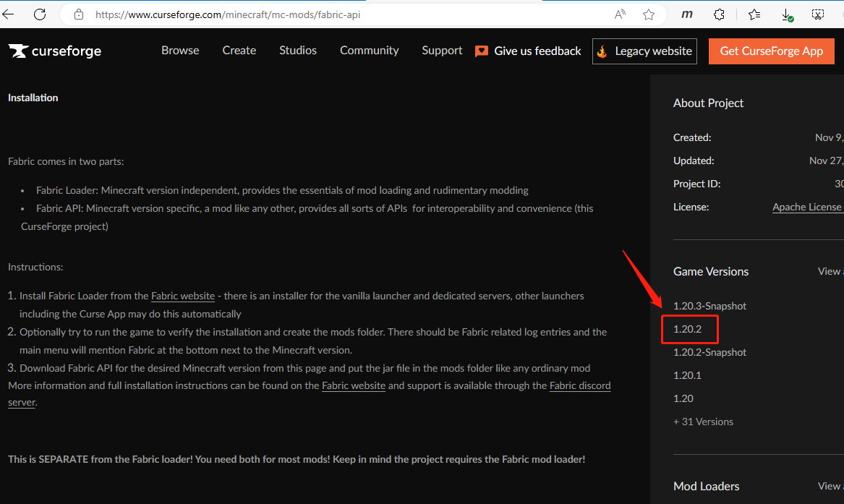
Task: Click the feedback heart chat icon
Action: [x=482, y=51]
